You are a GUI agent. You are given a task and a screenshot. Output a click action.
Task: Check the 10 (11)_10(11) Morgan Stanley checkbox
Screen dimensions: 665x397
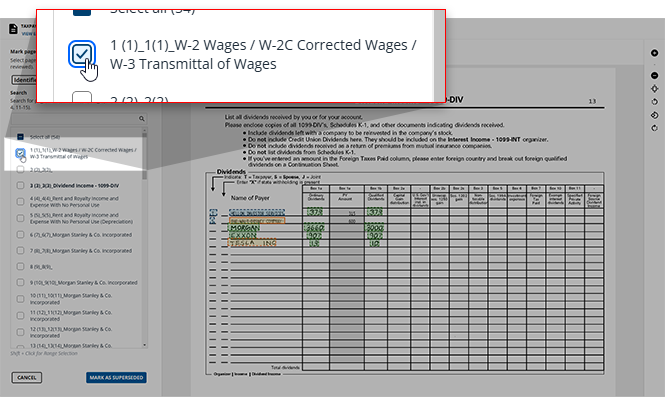click(20, 299)
